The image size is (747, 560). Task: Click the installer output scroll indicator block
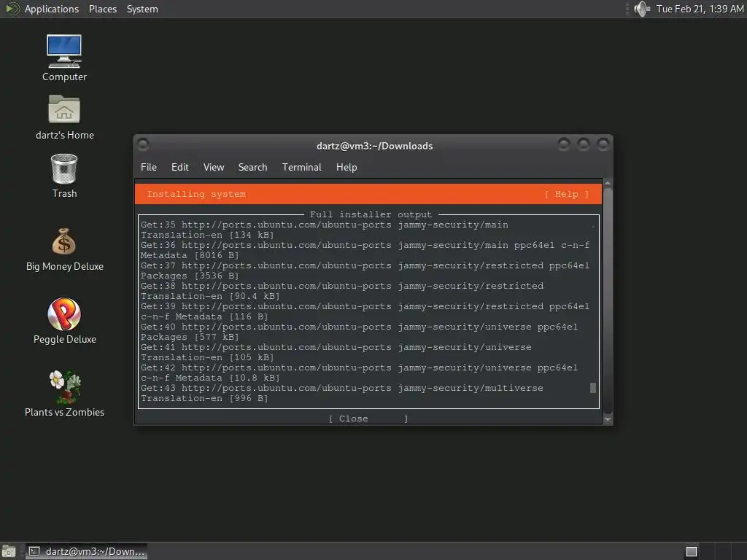(x=593, y=388)
